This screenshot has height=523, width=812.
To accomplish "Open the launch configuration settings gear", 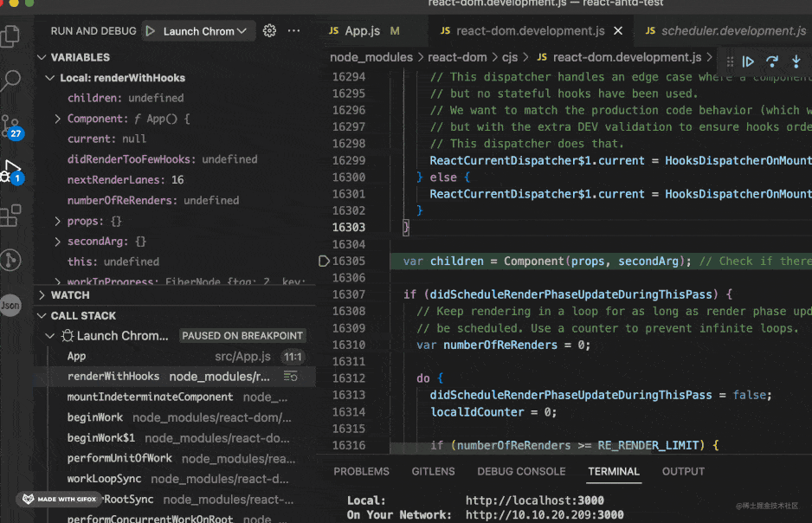I will 269,30.
